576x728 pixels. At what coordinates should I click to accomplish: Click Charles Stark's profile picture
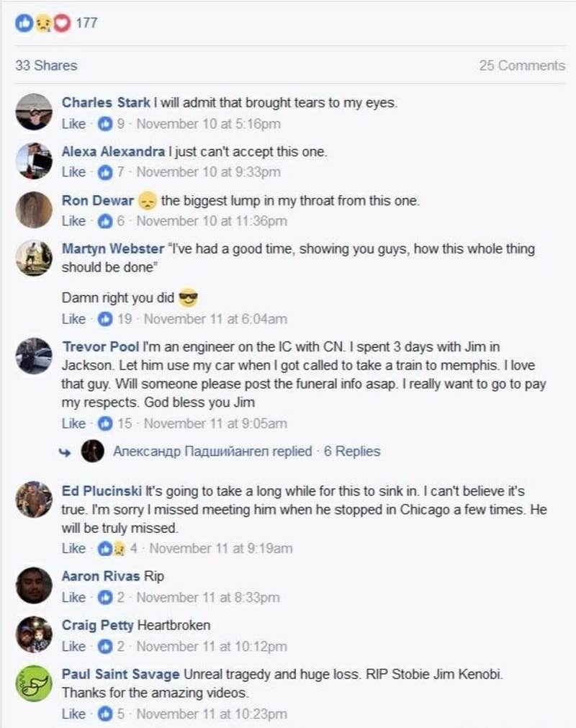click(34, 112)
